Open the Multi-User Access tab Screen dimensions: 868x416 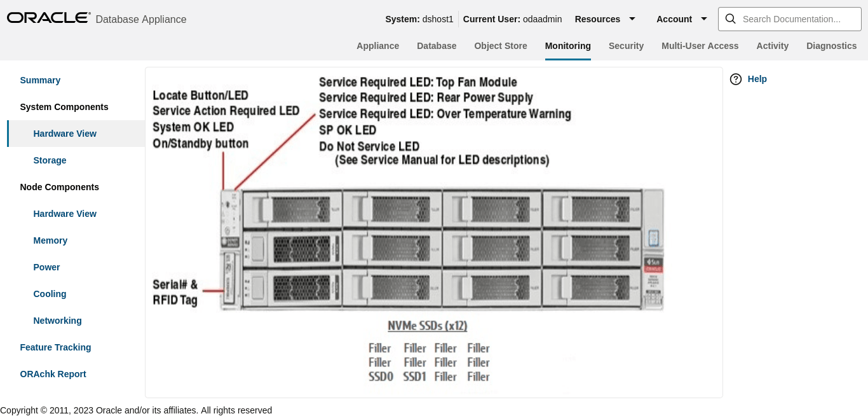pos(700,46)
